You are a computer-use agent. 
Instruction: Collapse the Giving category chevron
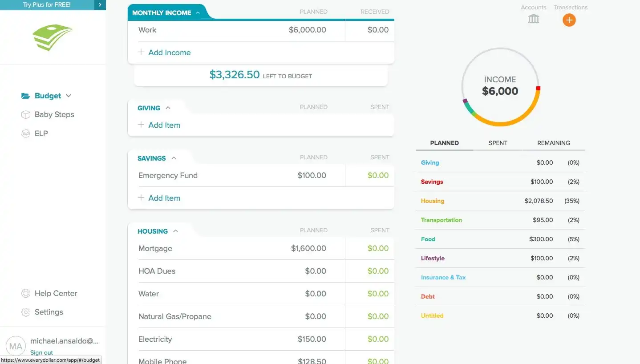tap(168, 108)
